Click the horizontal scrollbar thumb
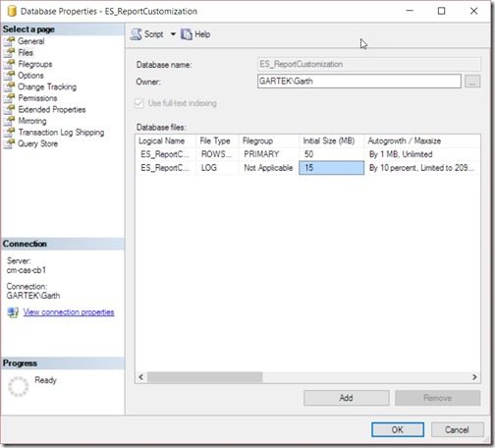 (x=204, y=377)
